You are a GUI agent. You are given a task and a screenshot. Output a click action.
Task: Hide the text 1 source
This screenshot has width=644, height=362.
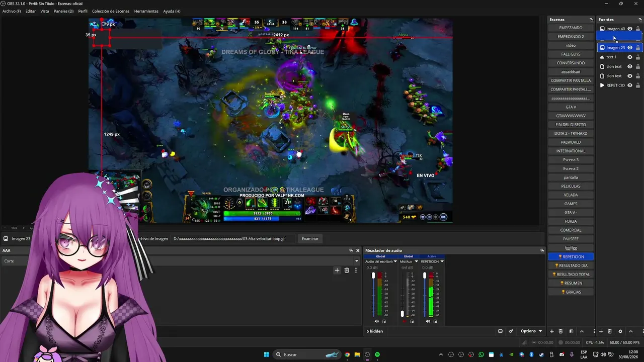(630, 57)
